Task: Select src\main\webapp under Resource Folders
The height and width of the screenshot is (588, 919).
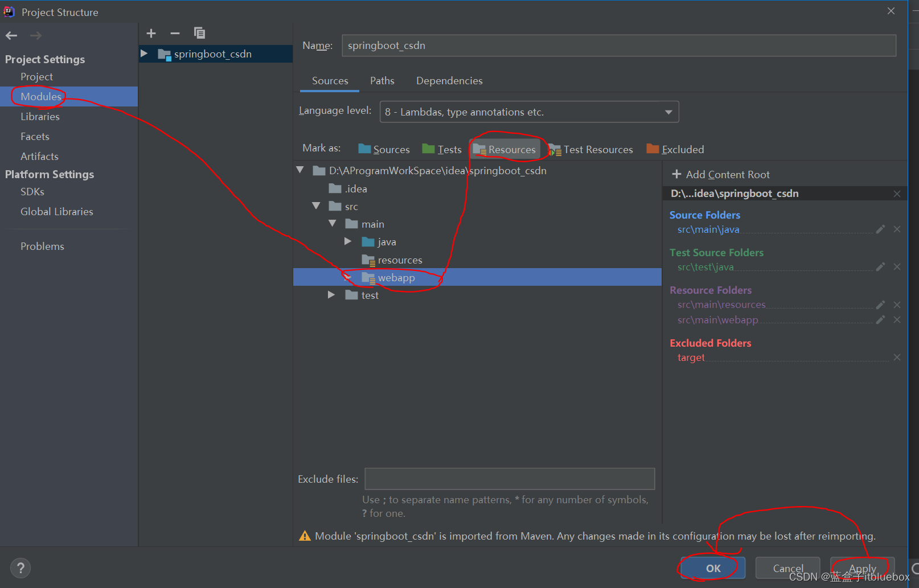Action: (x=717, y=320)
